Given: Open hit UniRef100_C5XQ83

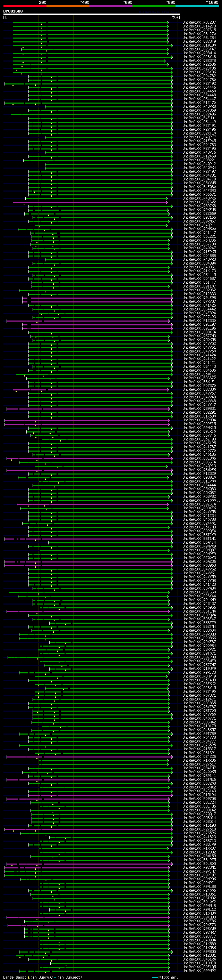Looking at the screenshot, I should (199, 489).
